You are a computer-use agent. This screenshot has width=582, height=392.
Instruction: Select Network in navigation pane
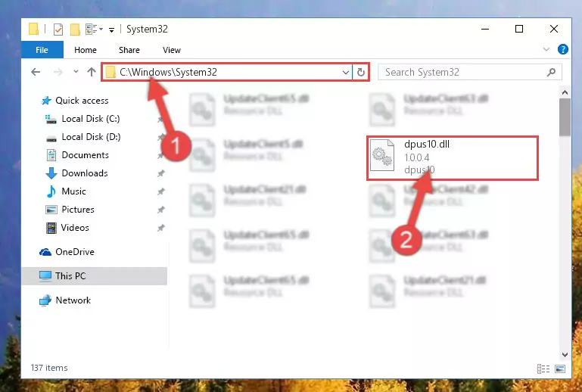(x=73, y=300)
